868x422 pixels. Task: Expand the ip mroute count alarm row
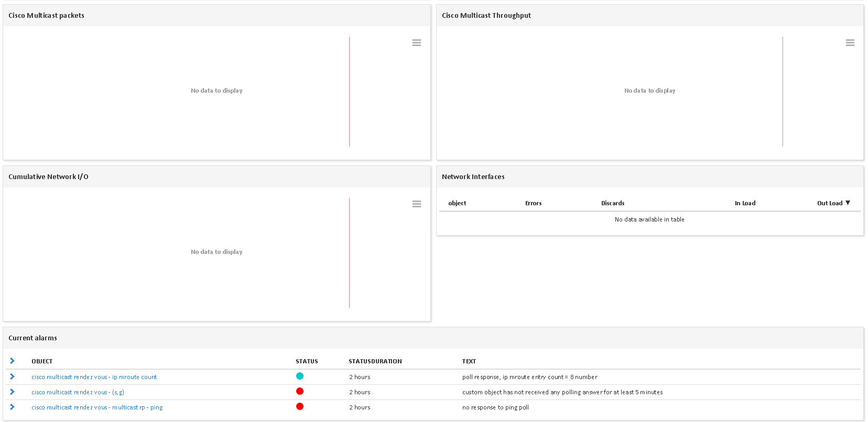point(12,376)
